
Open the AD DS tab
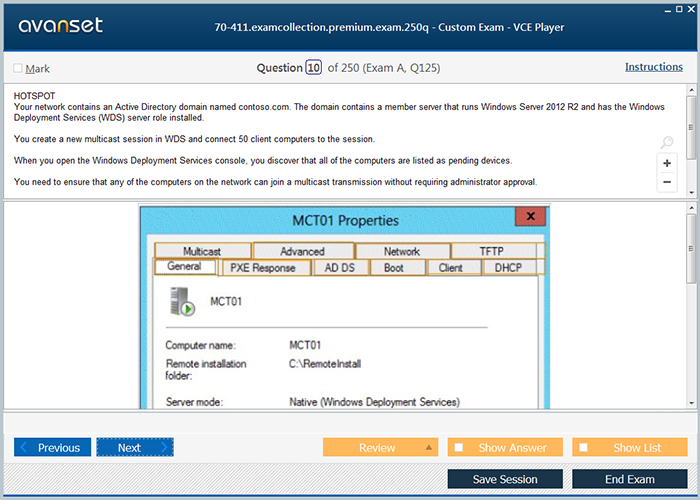(x=340, y=268)
